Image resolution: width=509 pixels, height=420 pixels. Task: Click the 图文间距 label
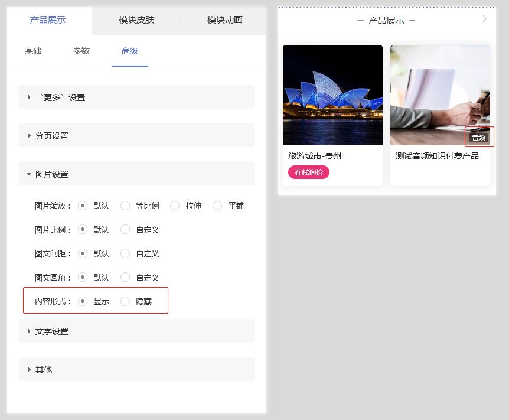53,253
